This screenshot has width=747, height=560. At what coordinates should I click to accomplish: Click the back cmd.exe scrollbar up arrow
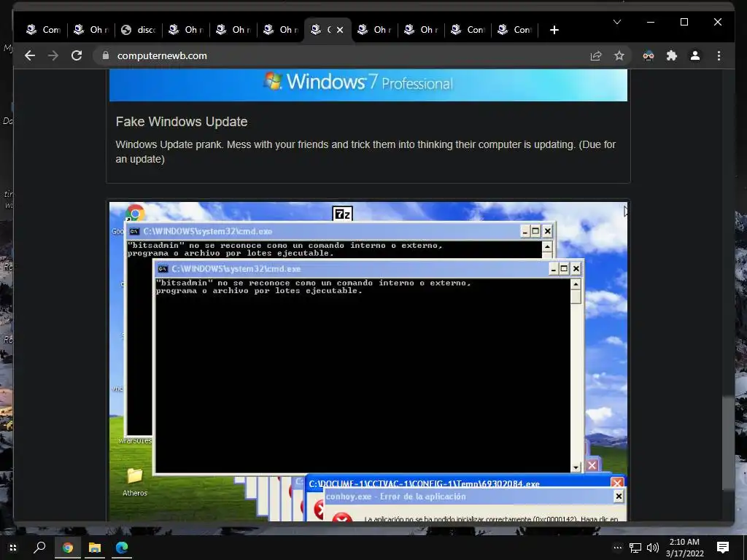point(547,246)
